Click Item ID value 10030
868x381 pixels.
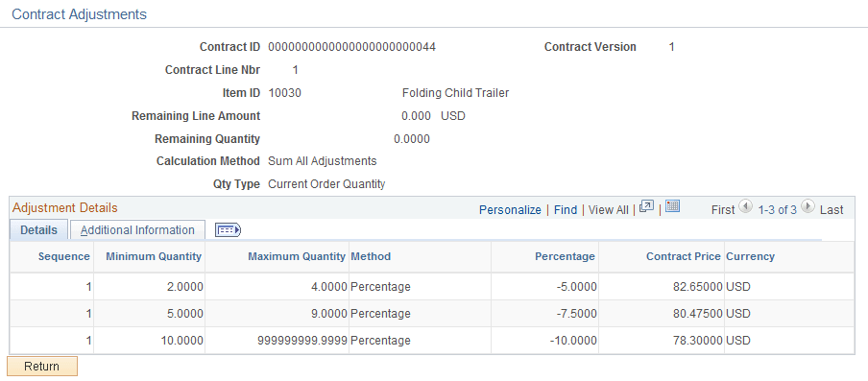[x=284, y=93]
